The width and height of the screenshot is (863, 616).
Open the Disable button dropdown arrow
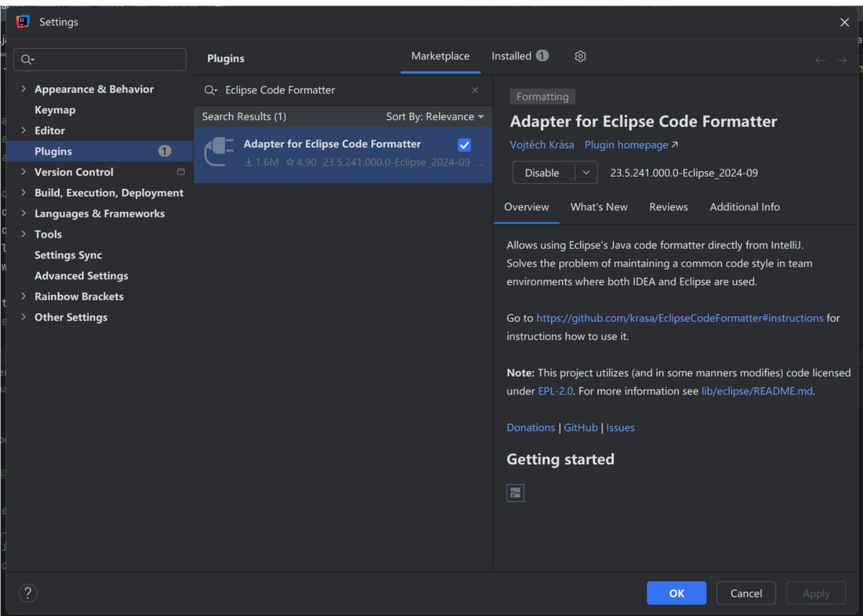coord(586,173)
